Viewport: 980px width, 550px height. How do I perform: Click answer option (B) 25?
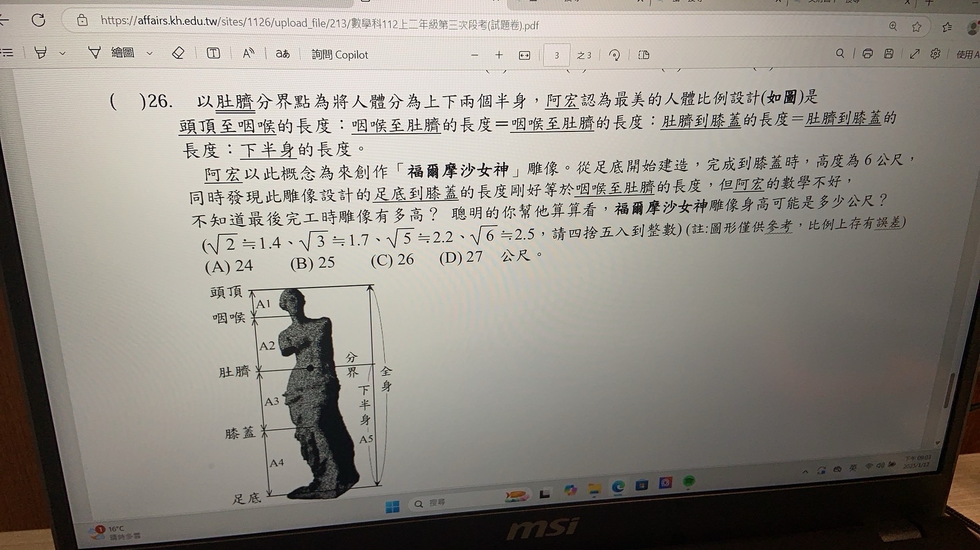pyautogui.click(x=312, y=263)
